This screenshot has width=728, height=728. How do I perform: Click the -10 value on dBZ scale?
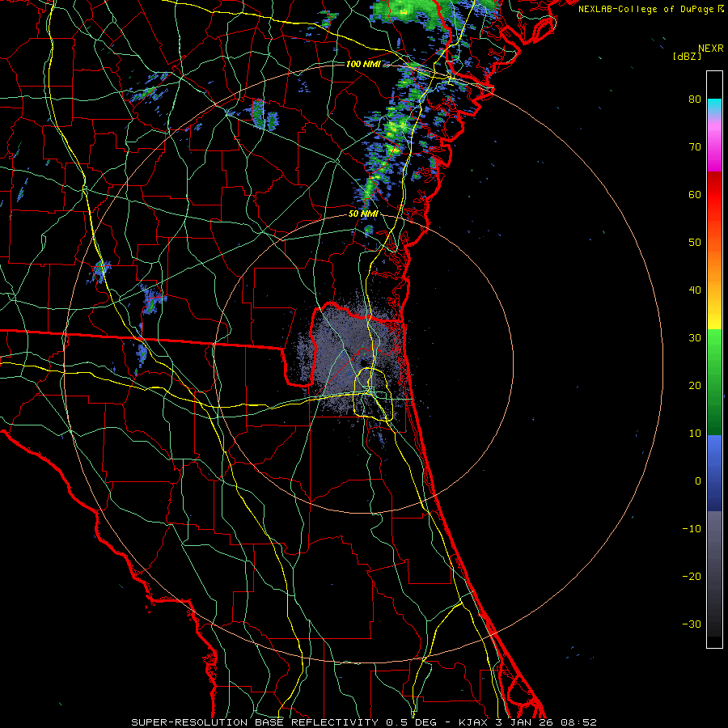click(692, 529)
